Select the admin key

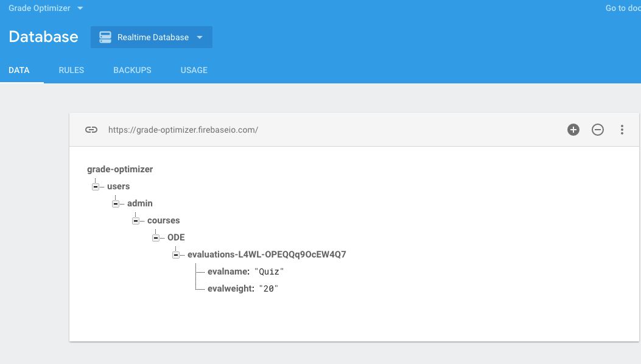click(x=140, y=203)
